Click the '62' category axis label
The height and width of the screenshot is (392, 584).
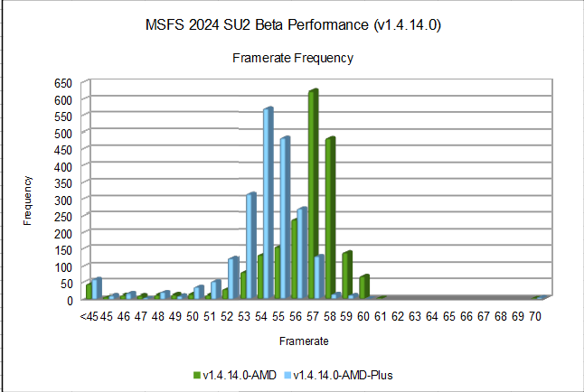point(398,316)
